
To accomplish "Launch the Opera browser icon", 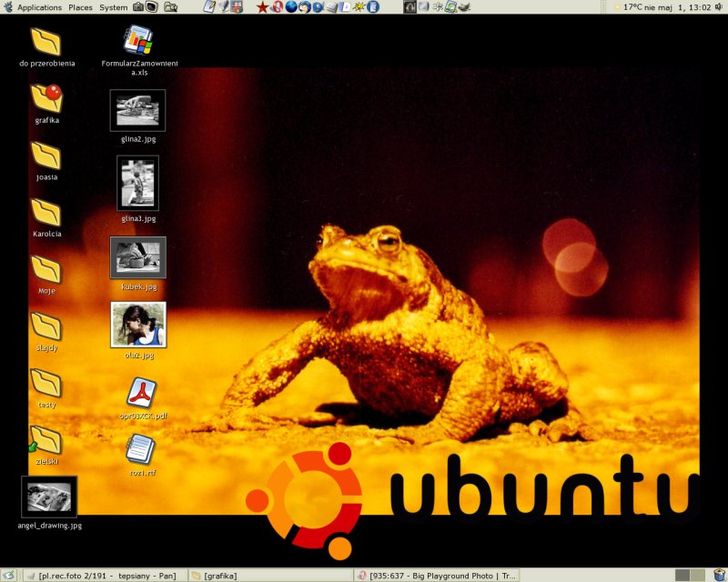I will (x=278, y=7).
